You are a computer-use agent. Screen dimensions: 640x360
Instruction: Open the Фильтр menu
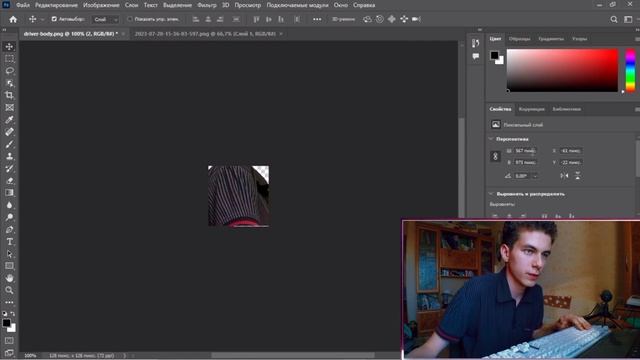[207, 5]
